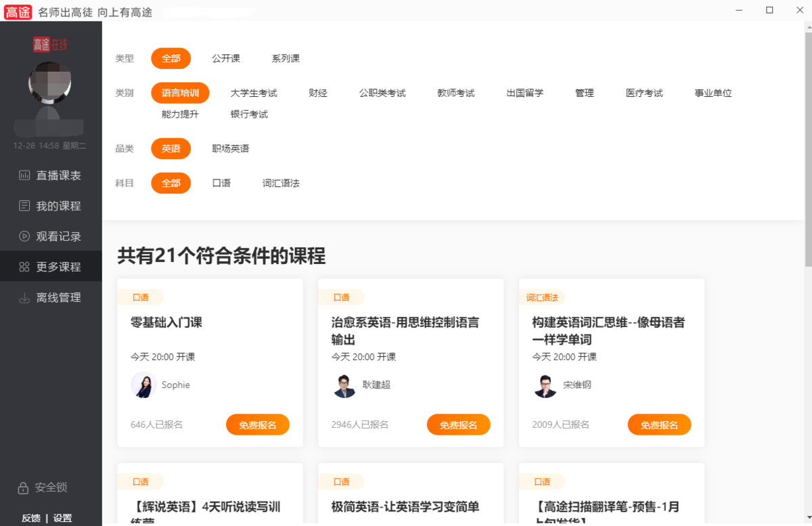Screen dimensions: 812x526
Task: Choose 口语 subject filter option
Action: point(221,183)
